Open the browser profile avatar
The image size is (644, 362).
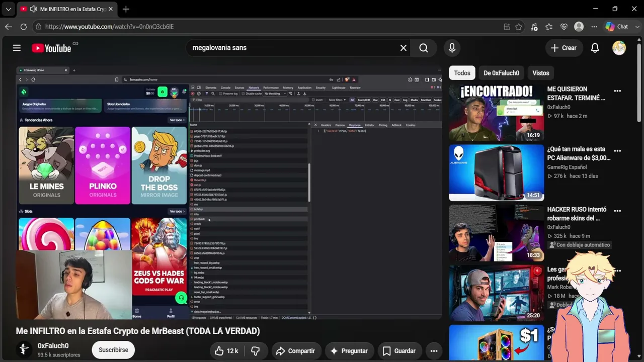click(x=579, y=27)
